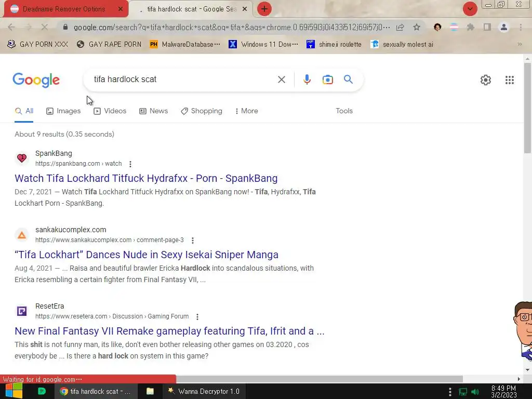Open Google quick settings gear
Viewport: 532px width, 399px height.
tap(486, 80)
